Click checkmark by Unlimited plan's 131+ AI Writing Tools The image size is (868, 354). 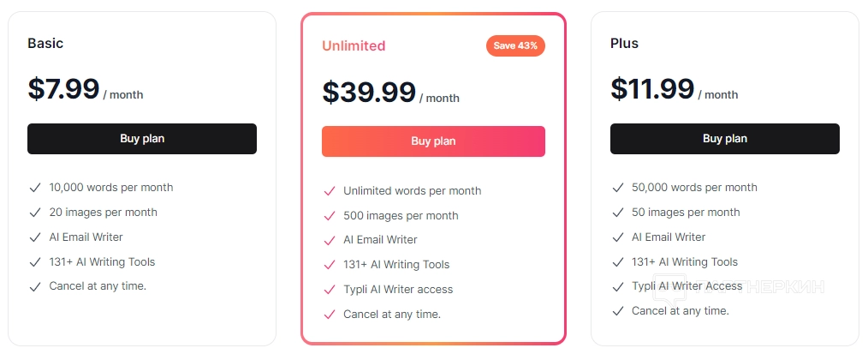[330, 265]
